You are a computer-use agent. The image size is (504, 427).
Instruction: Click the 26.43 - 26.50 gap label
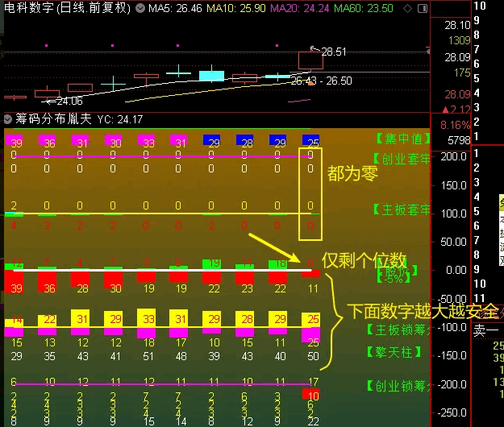point(322,81)
